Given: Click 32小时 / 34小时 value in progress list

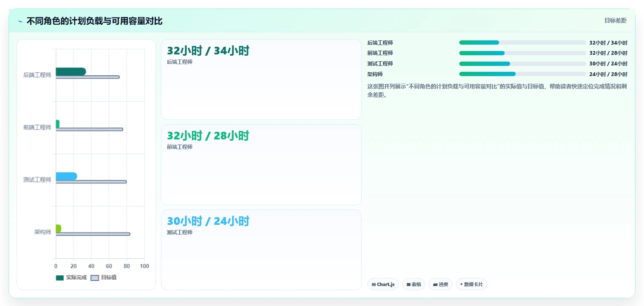Looking at the screenshot, I should [608, 42].
